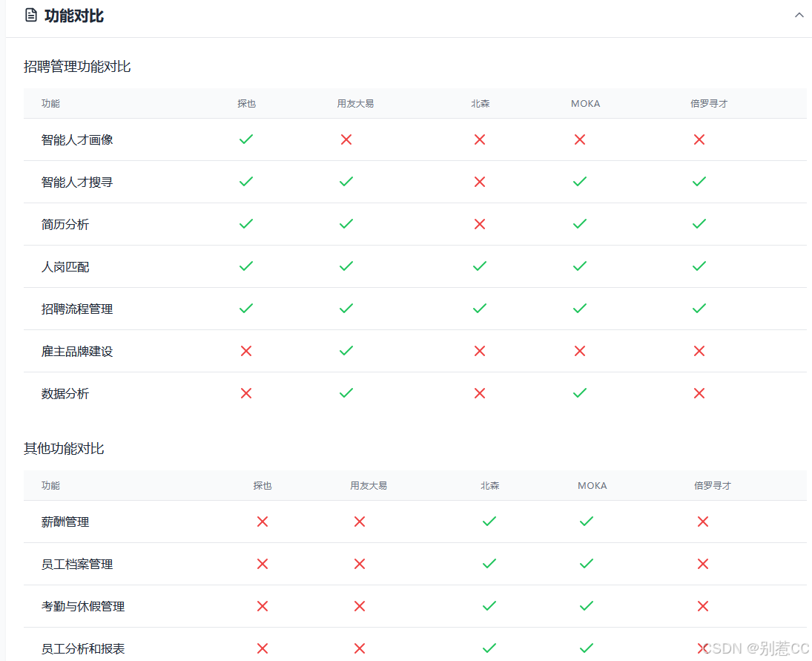This screenshot has width=812, height=661.
Task: Select the 薪酬管理 row label
Action: pyautogui.click(x=65, y=522)
